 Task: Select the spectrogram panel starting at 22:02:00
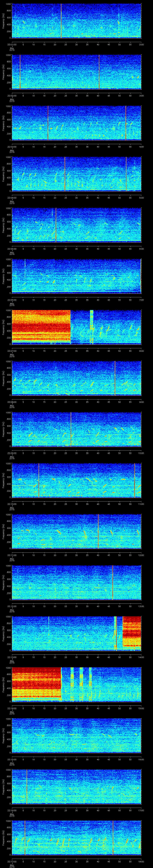coord(76,72)
